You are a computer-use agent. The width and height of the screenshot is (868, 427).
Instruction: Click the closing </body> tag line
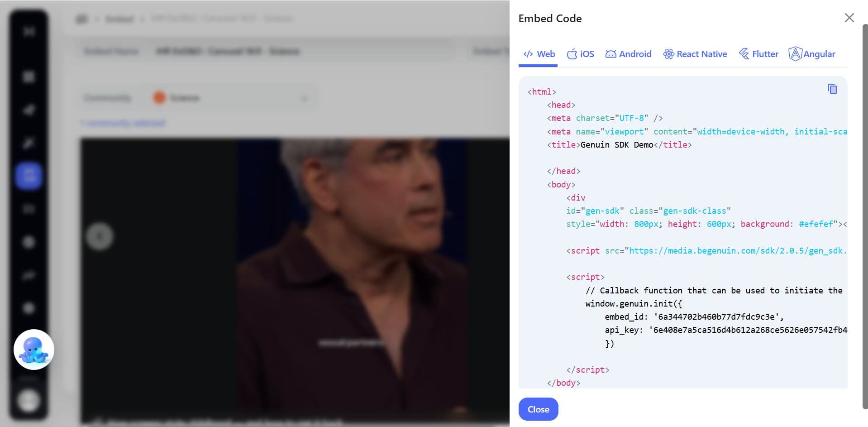tap(563, 383)
